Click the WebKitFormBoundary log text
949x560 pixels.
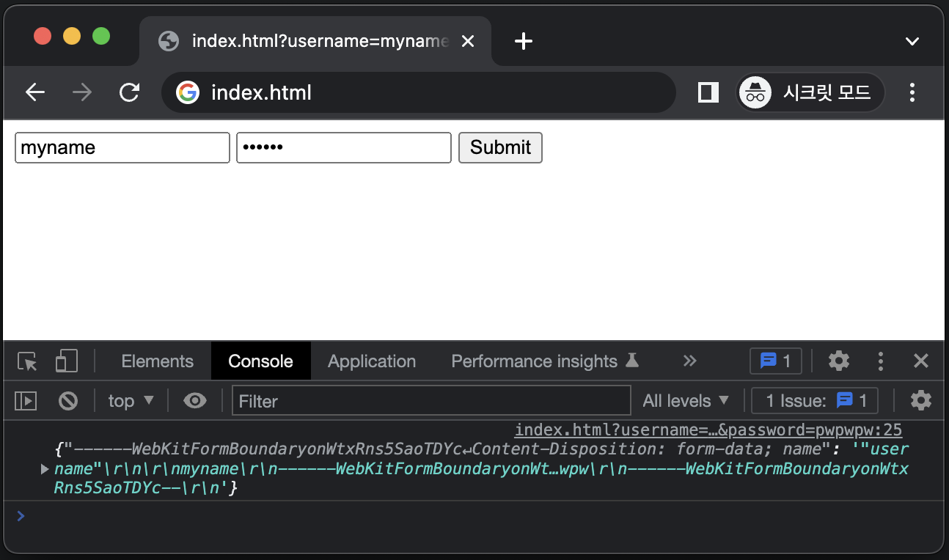pyautogui.click(x=481, y=468)
